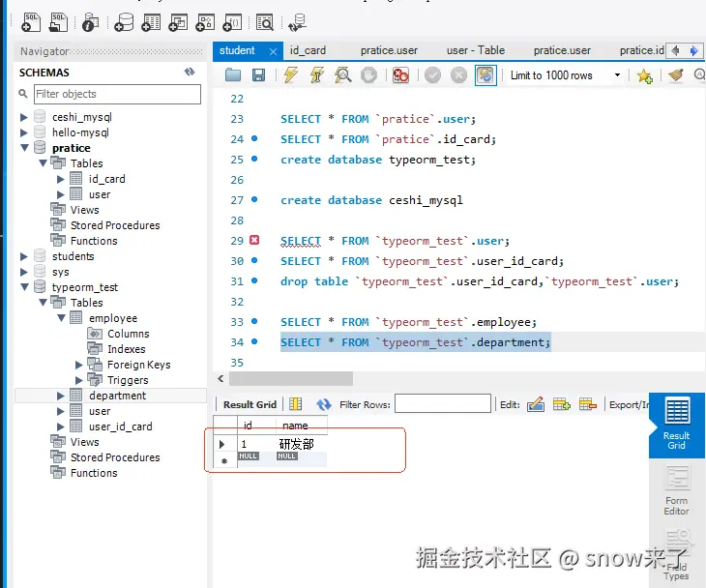This screenshot has width=706, height=588.
Task: Expand sys schema
Action: pyautogui.click(x=24, y=272)
